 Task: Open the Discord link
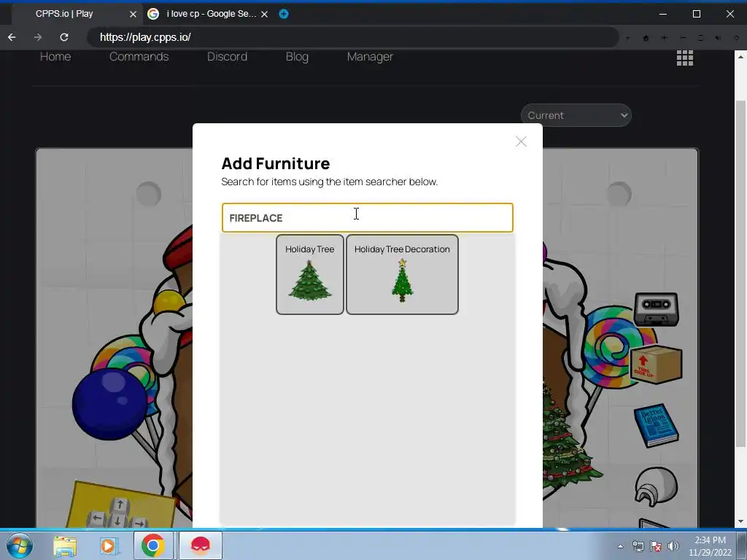[x=228, y=57]
